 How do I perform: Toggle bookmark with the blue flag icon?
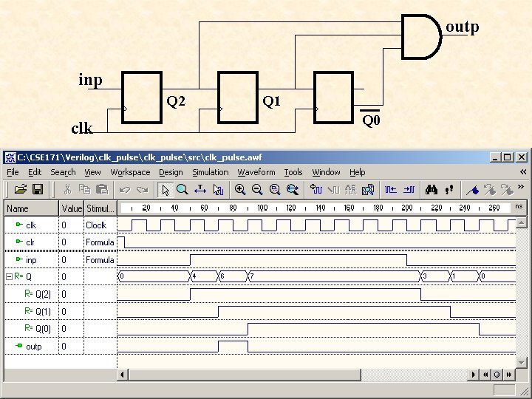pyautogui.click(x=472, y=190)
